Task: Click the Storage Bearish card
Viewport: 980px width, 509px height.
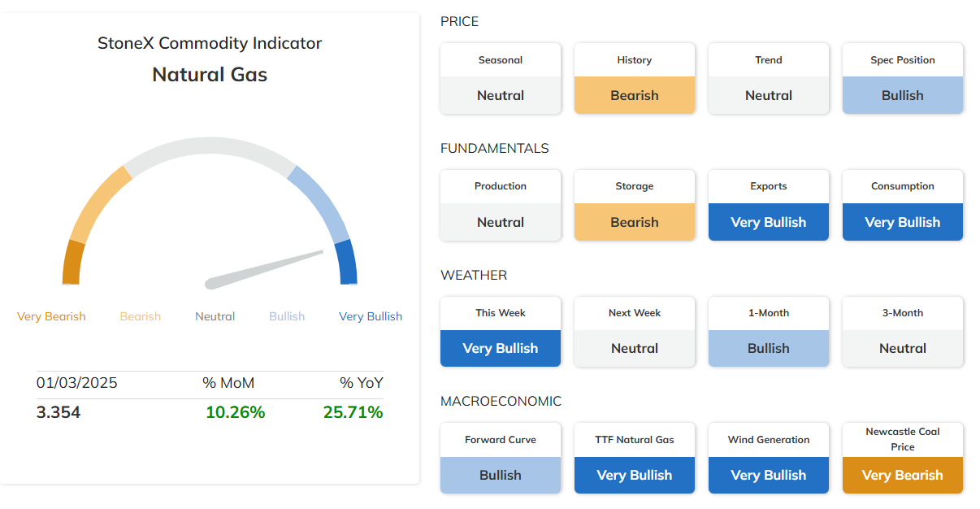Action: (x=635, y=205)
